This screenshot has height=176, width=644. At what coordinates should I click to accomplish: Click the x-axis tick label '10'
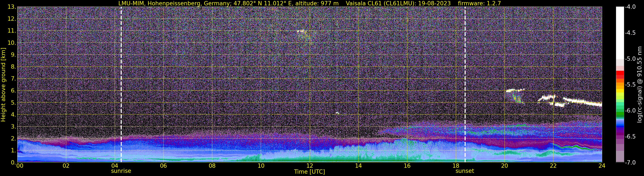(x=261, y=166)
